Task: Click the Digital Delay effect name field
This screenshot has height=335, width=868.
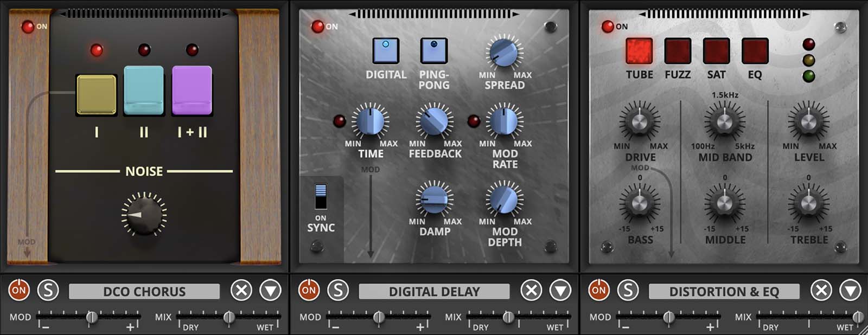Action: [x=434, y=292]
